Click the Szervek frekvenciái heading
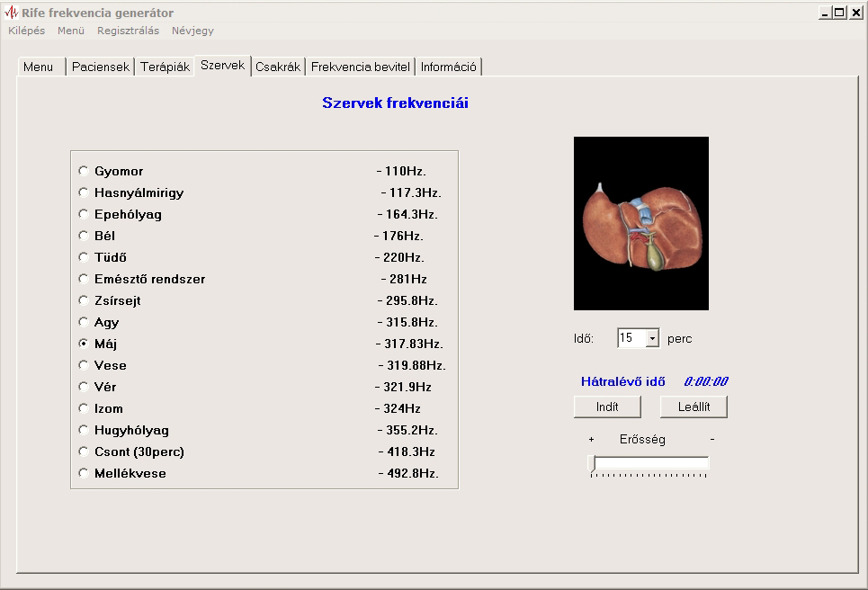 tap(395, 103)
